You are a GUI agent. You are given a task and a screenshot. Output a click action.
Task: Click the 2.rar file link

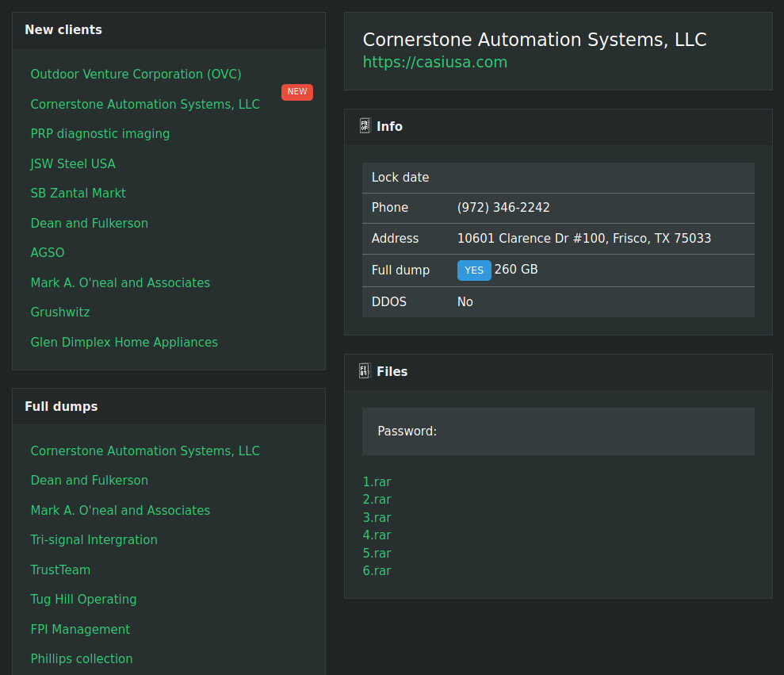pyautogui.click(x=377, y=500)
